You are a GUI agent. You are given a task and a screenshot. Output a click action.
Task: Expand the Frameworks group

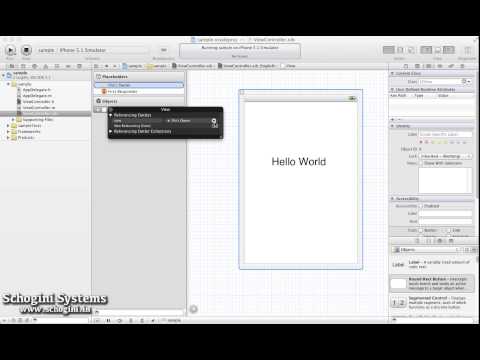point(8,132)
